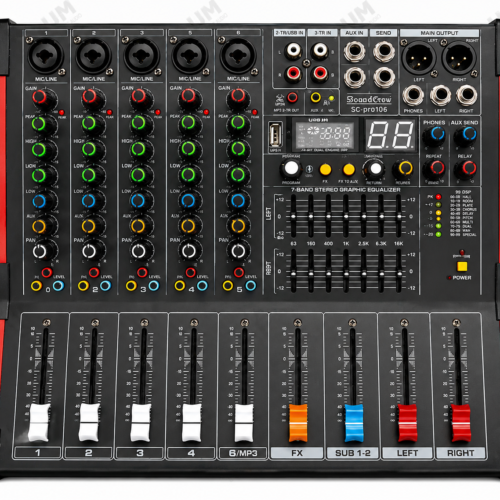Viewport: 500px width, 500px height.
Task: Click the white PROGRAM knob
Action: (291, 169)
